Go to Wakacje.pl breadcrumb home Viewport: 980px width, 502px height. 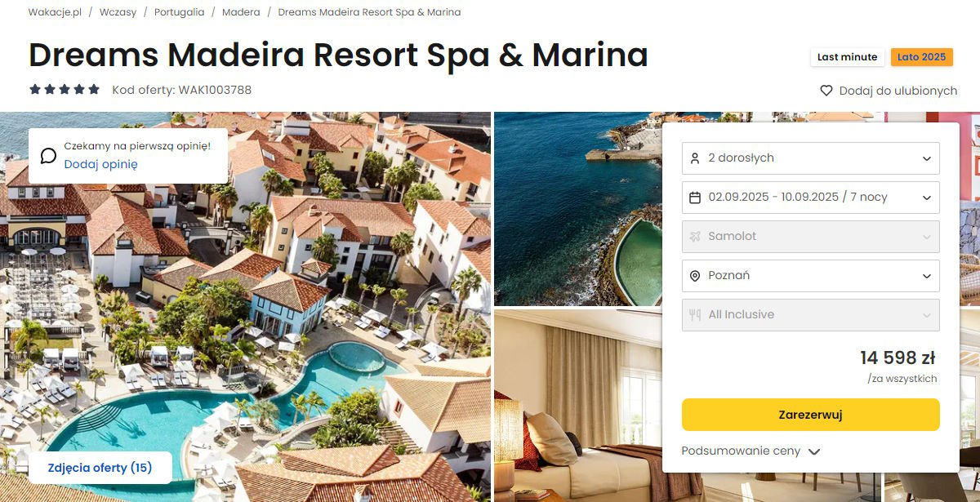pyautogui.click(x=52, y=12)
